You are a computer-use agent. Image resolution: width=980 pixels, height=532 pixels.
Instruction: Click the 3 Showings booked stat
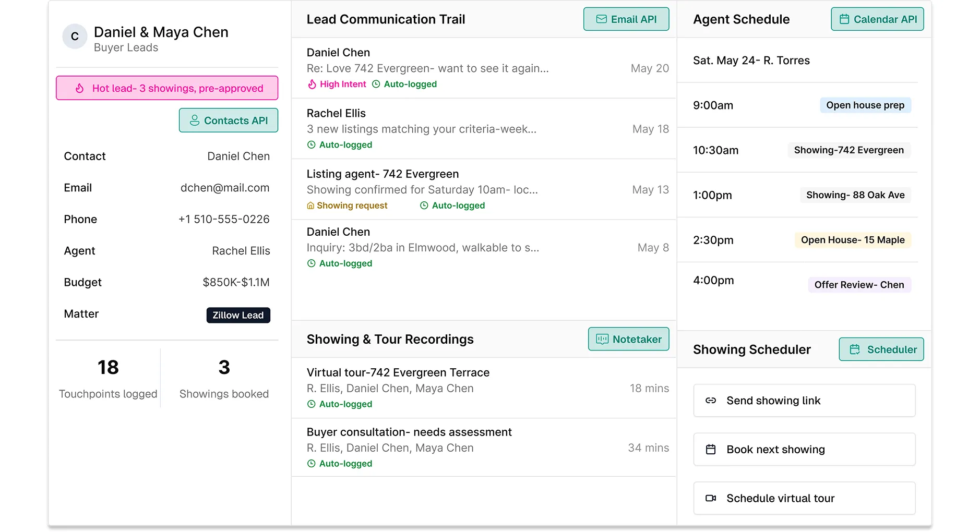pyautogui.click(x=224, y=378)
